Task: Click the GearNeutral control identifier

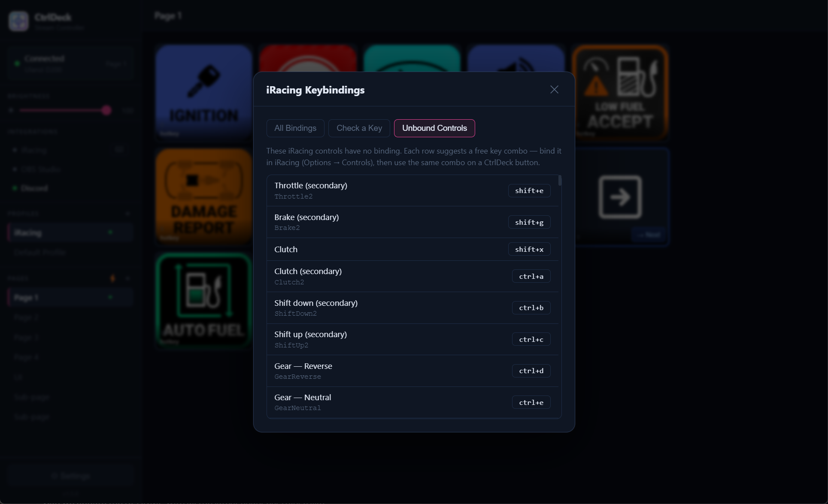Action: click(x=297, y=408)
